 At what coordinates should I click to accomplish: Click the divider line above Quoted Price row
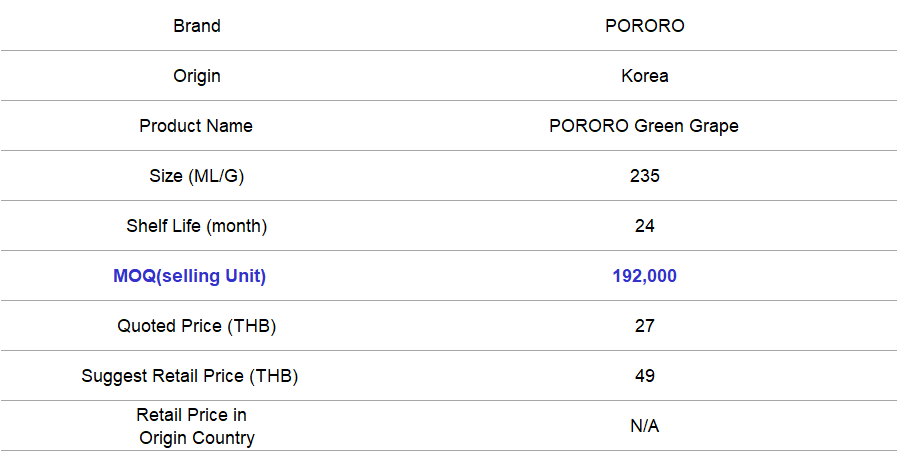click(x=448, y=300)
